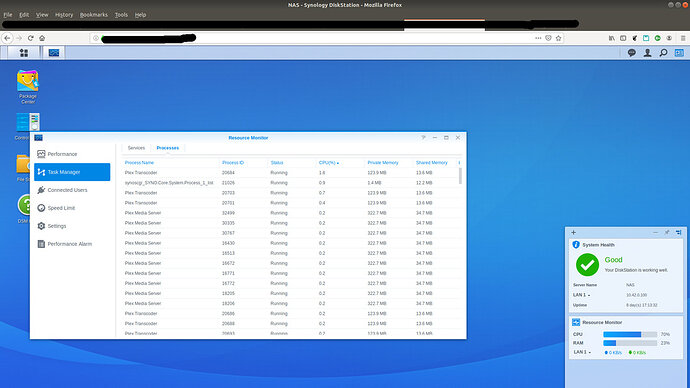Select the Plex Media Server row with ID 18206

(x=290, y=304)
